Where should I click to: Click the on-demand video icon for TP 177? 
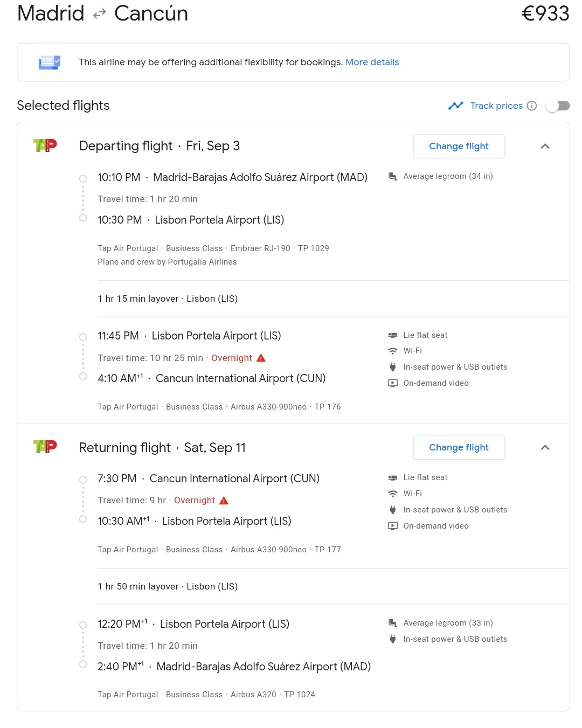point(393,526)
